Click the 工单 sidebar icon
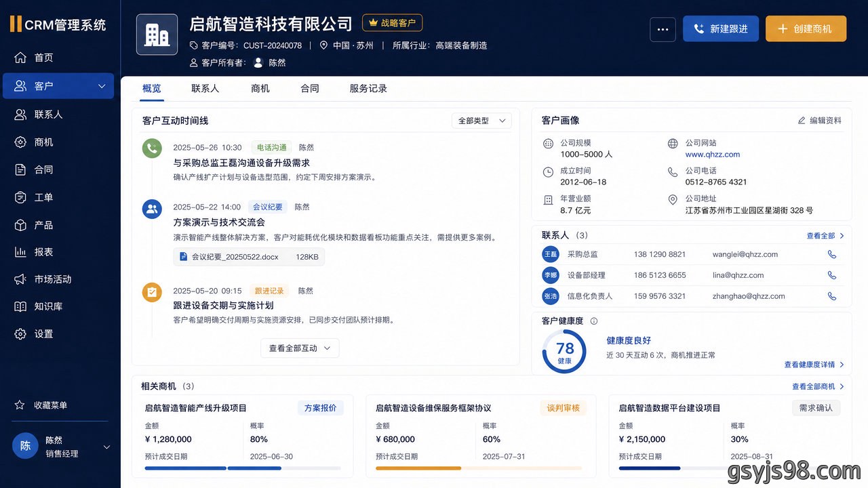The image size is (868, 488). [x=21, y=197]
